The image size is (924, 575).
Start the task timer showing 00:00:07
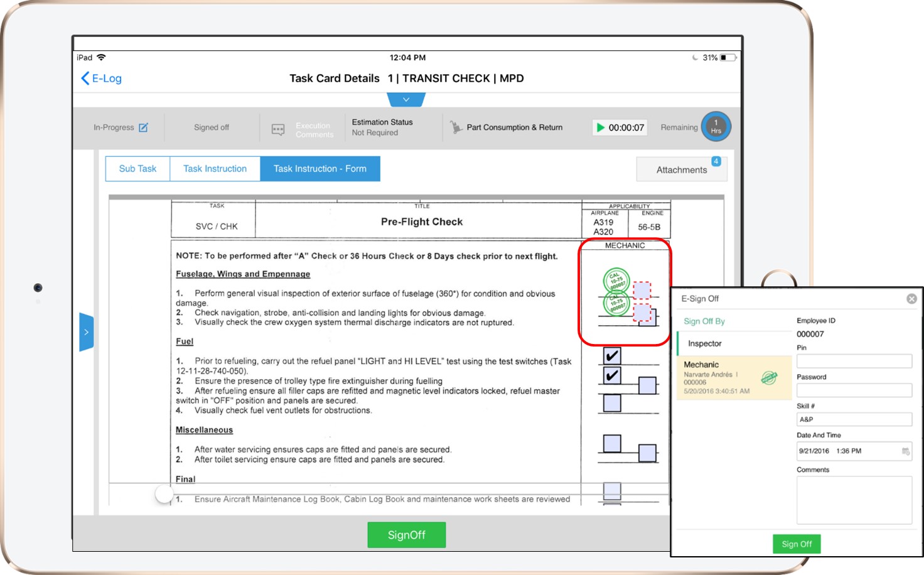pyautogui.click(x=601, y=127)
